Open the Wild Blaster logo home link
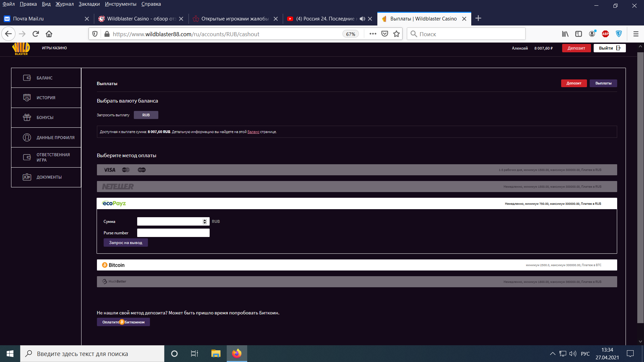This screenshot has height=362, width=644. pyautogui.click(x=21, y=49)
